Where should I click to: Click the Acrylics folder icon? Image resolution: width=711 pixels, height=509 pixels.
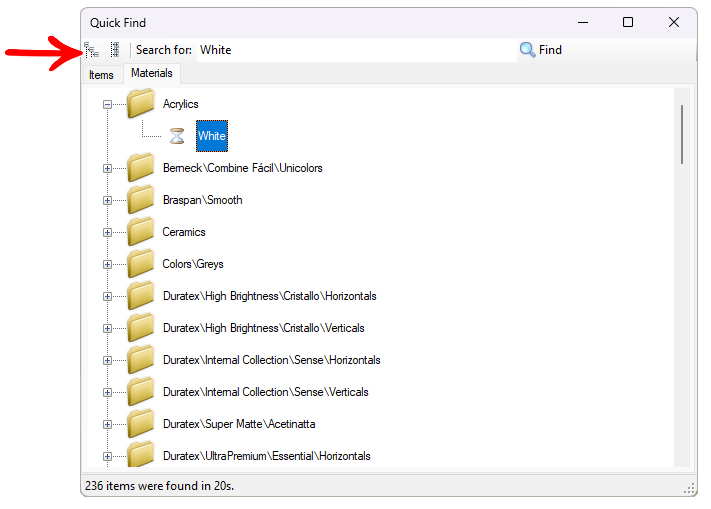[141, 103]
